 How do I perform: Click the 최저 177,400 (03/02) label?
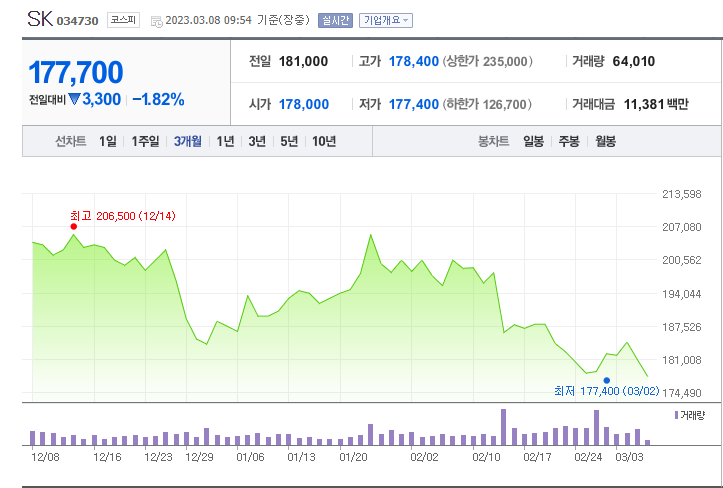click(607, 391)
